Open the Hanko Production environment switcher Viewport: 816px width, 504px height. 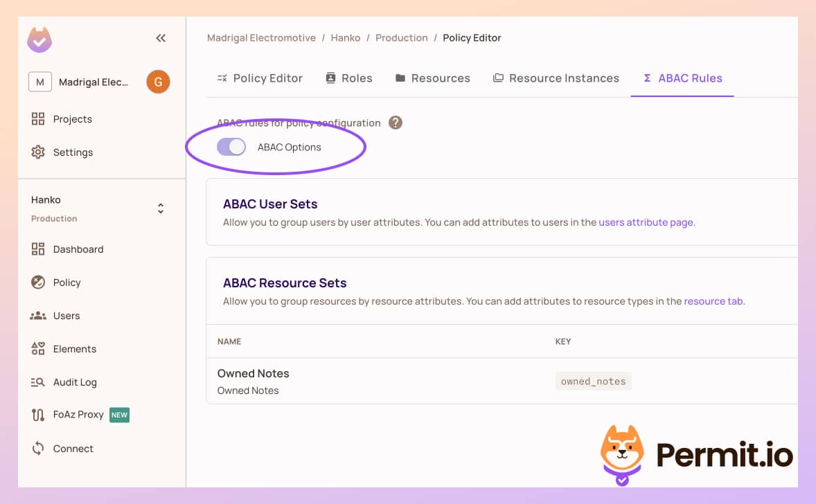(160, 208)
